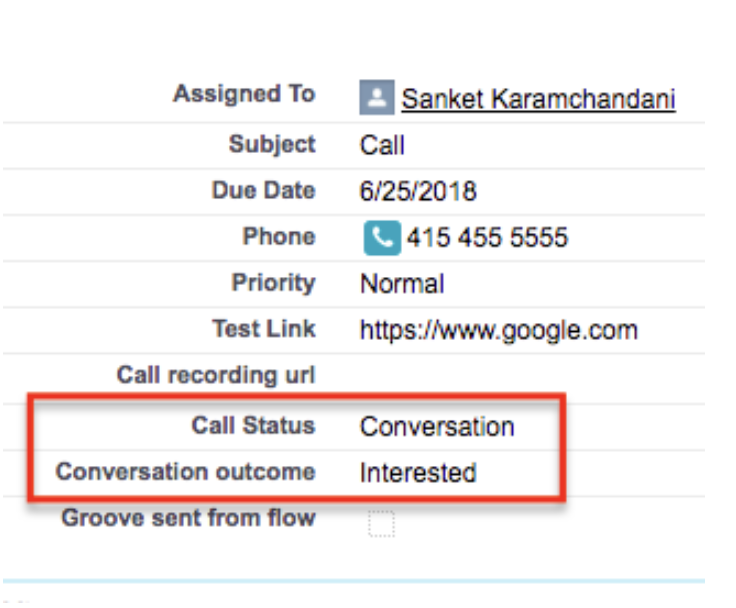This screenshot has width=736, height=608.
Task: Click the Test Link field label
Action: 263,329
